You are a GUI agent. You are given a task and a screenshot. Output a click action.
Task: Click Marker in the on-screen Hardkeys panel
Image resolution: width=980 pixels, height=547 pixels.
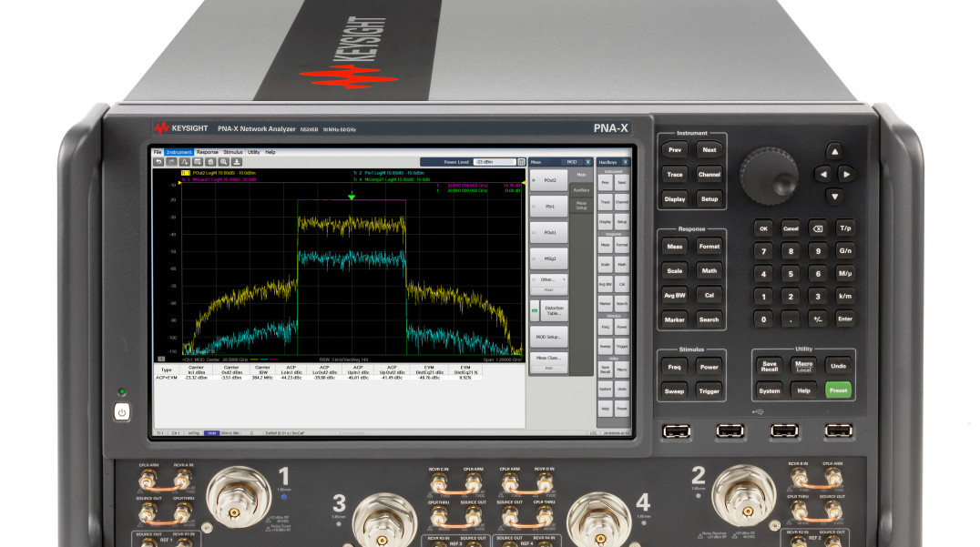[x=605, y=303]
